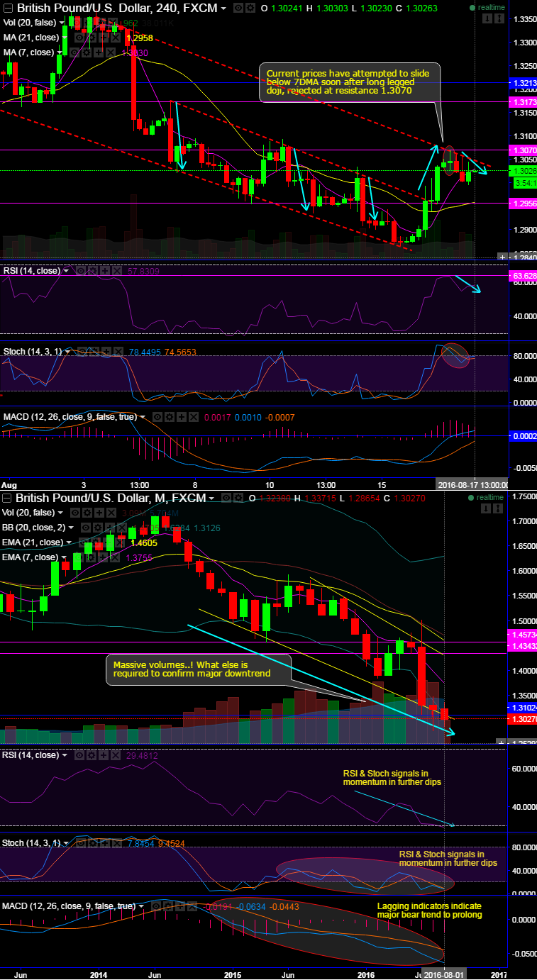Viewport: 537px width, 980px height.
Task: Toggle visibility eye of EMA (21, close)
Action: coord(84,542)
